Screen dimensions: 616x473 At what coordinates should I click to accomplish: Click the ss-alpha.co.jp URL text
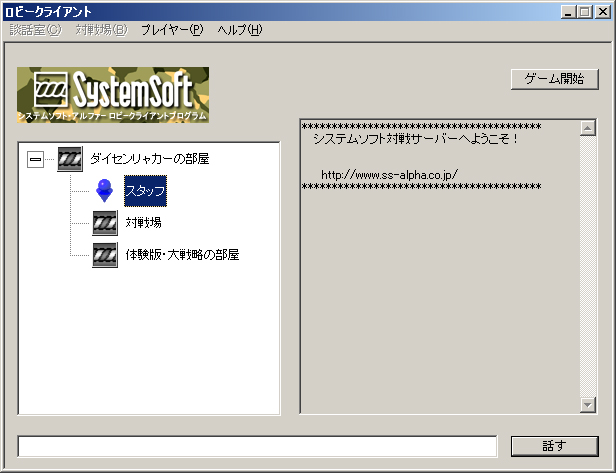389,175
